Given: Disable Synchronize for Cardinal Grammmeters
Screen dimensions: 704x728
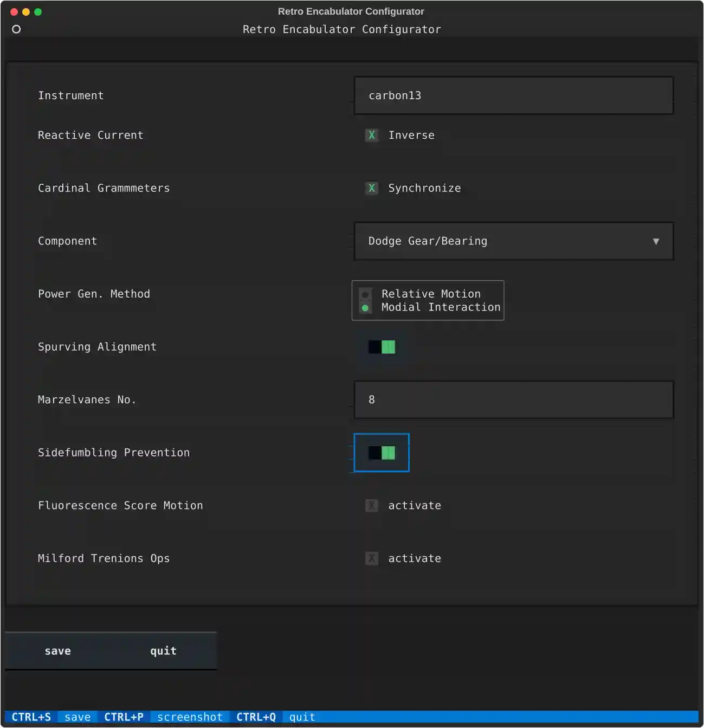Looking at the screenshot, I should (x=372, y=188).
